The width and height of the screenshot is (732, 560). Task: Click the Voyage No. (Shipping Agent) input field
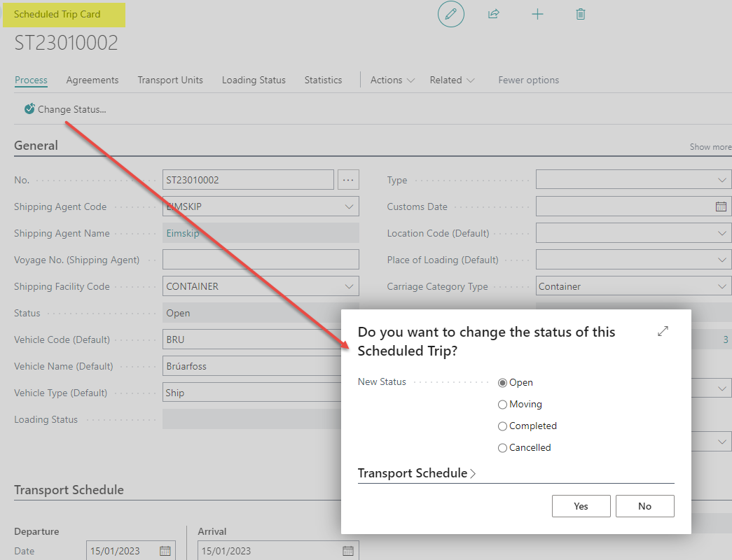coord(261,260)
